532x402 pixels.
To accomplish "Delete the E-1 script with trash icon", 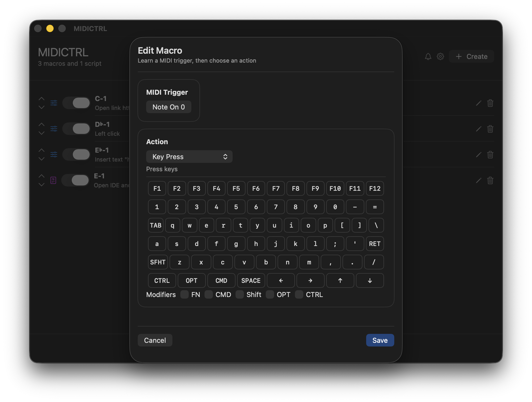I will point(490,180).
